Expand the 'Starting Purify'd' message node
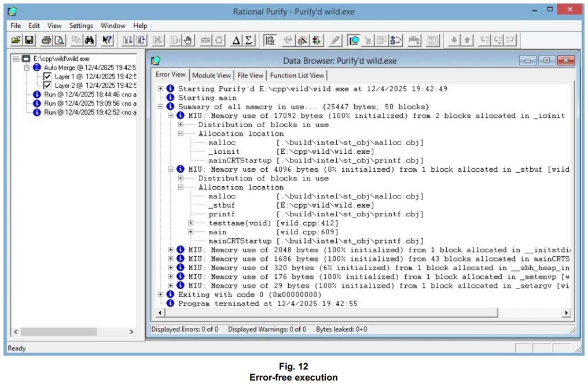This screenshot has height=384, width=588. (x=161, y=89)
